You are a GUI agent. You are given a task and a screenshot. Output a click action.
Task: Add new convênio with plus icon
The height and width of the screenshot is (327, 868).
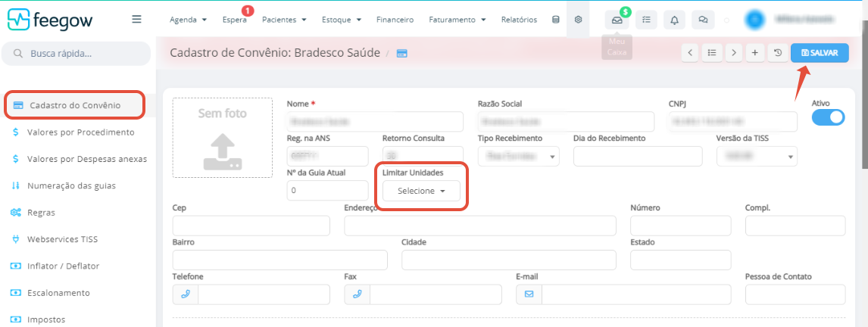755,53
